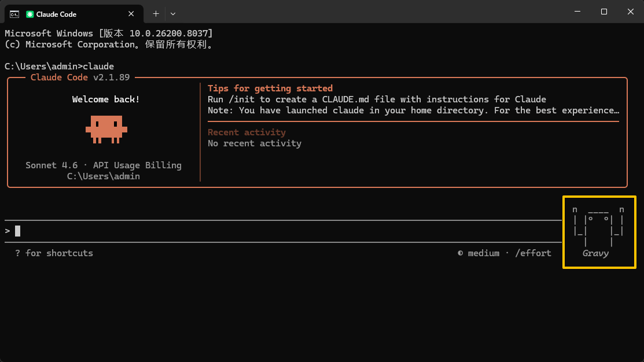Open a new terminal tab

[156, 14]
